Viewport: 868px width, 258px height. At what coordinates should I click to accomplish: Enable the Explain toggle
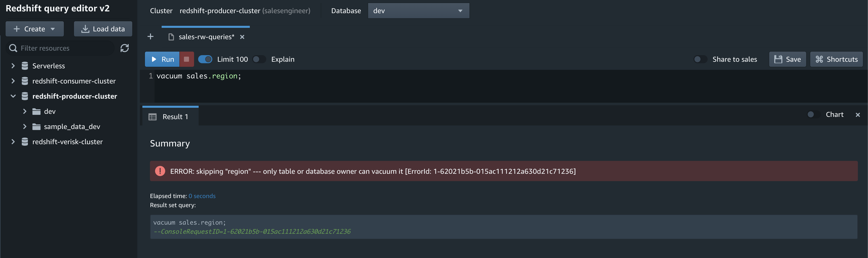[x=259, y=59]
